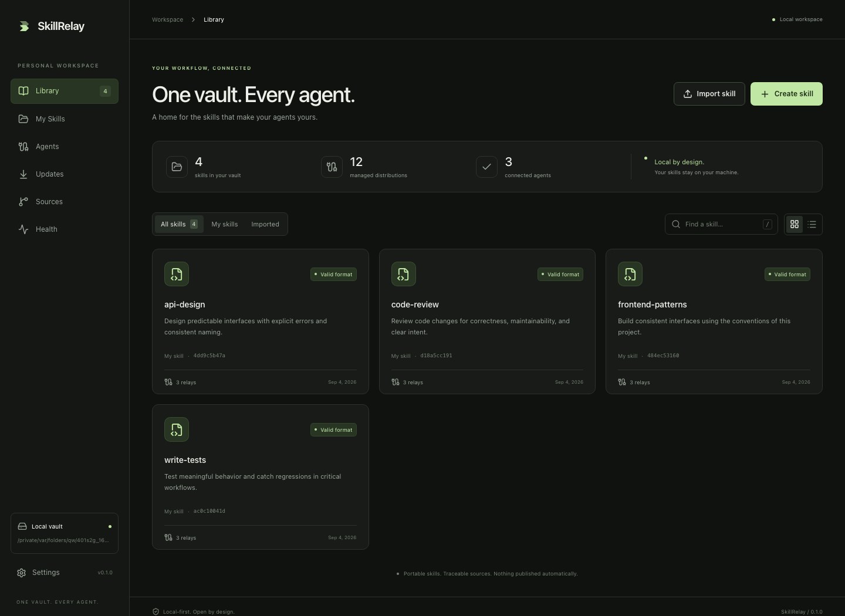This screenshot has width=845, height=616.
Task: Click the breadcrumb chevron separator
Action: [193, 19]
